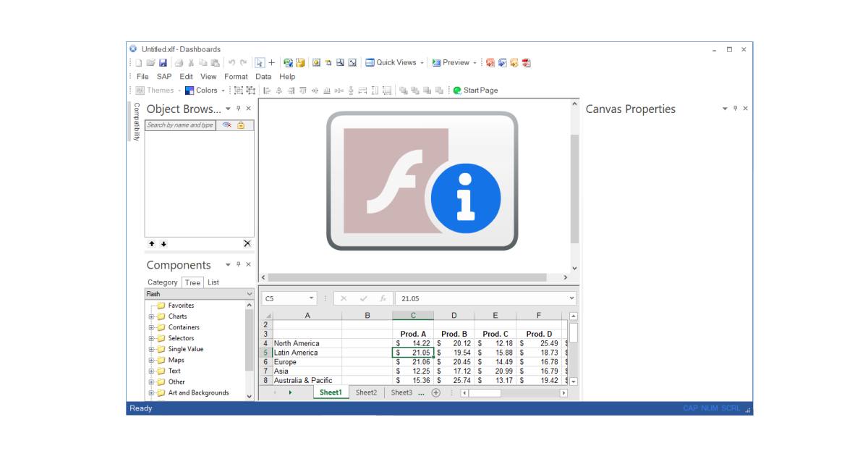Click the yellow Manage Connections icon
868x454 pixels.
coord(300,62)
